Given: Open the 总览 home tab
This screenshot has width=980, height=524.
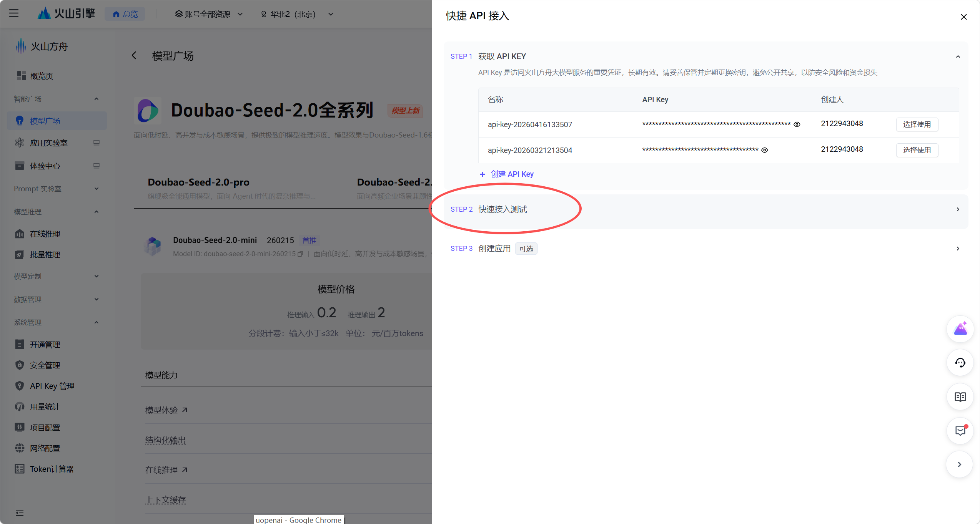Looking at the screenshot, I should (125, 14).
